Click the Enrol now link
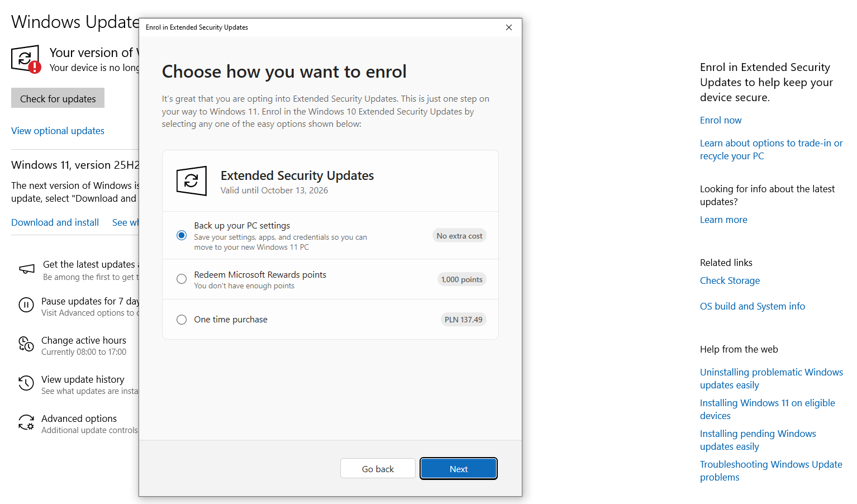 click(721, 120)
